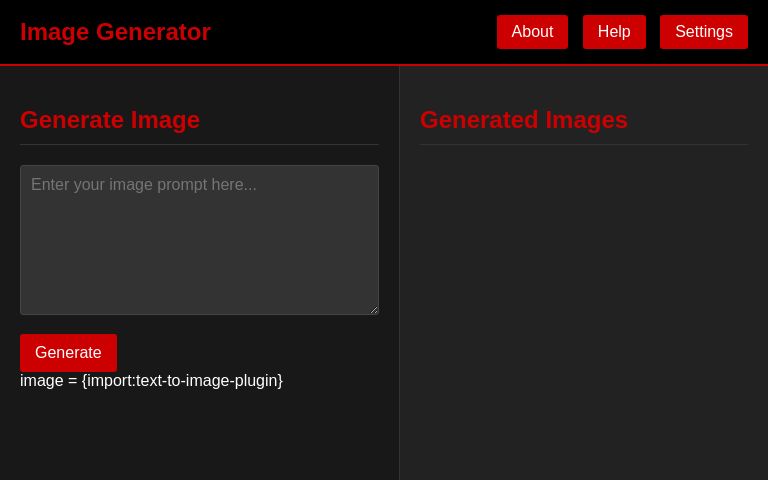Click the divider under Generate Image heading
The width and height of the screenshot is (768, 480).
pyautogui.click(x=199, y=144)
